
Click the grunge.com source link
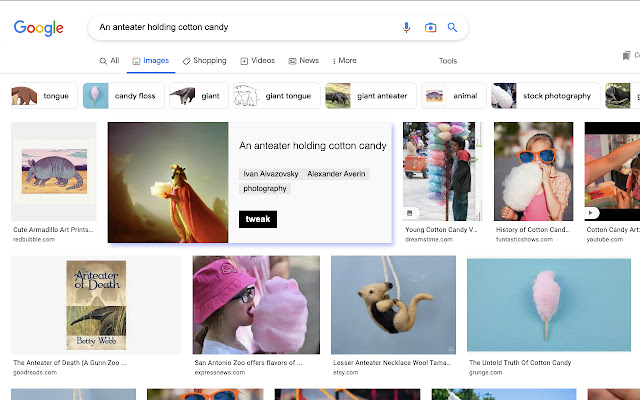point(485,373)
